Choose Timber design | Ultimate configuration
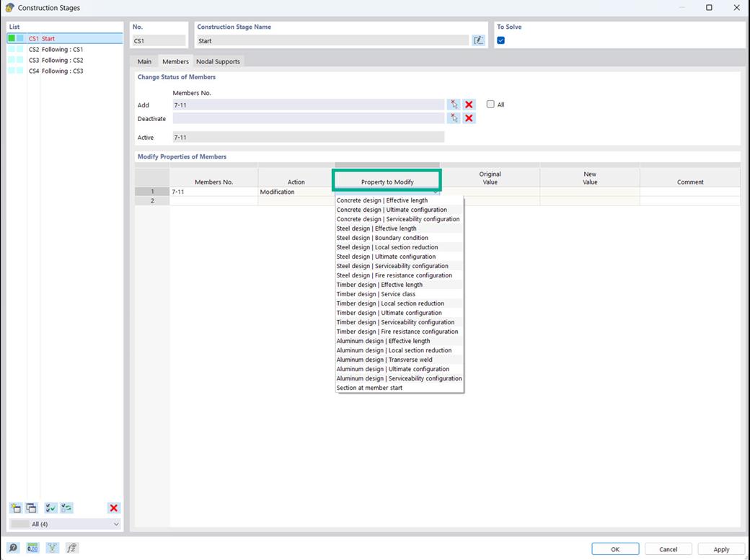The width and height of the screenshot is (750, 560). [x=399, y=313]
